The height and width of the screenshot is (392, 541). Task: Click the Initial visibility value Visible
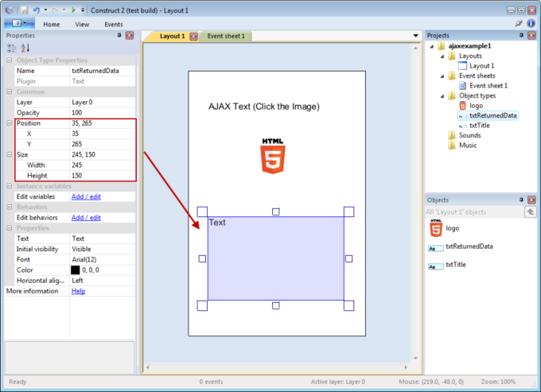[103, 249]
